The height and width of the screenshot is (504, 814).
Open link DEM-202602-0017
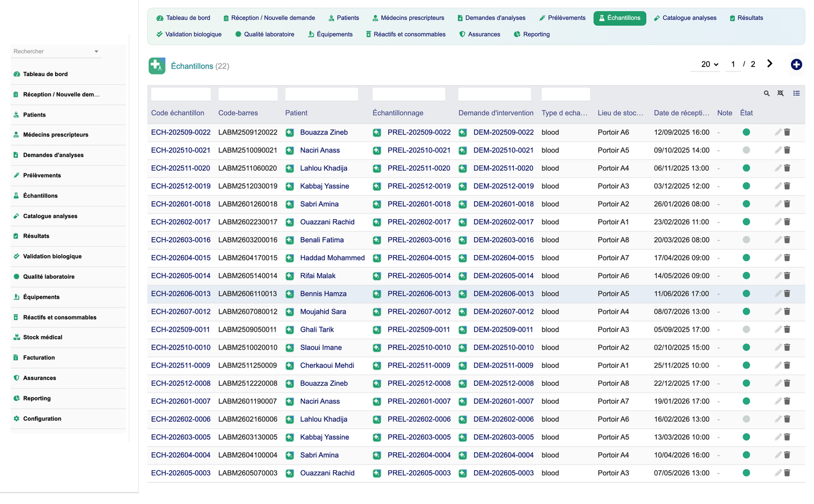tap(504, 222)
